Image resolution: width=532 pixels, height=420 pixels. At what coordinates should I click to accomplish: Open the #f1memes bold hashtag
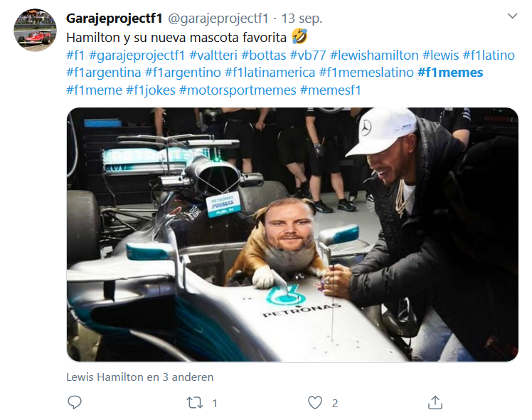450,73
